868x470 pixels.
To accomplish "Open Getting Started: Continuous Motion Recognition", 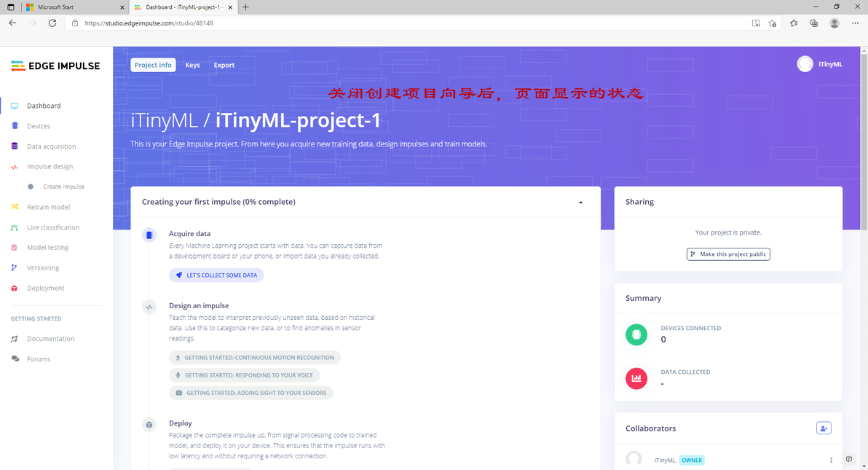I will (x=255, y=358).
